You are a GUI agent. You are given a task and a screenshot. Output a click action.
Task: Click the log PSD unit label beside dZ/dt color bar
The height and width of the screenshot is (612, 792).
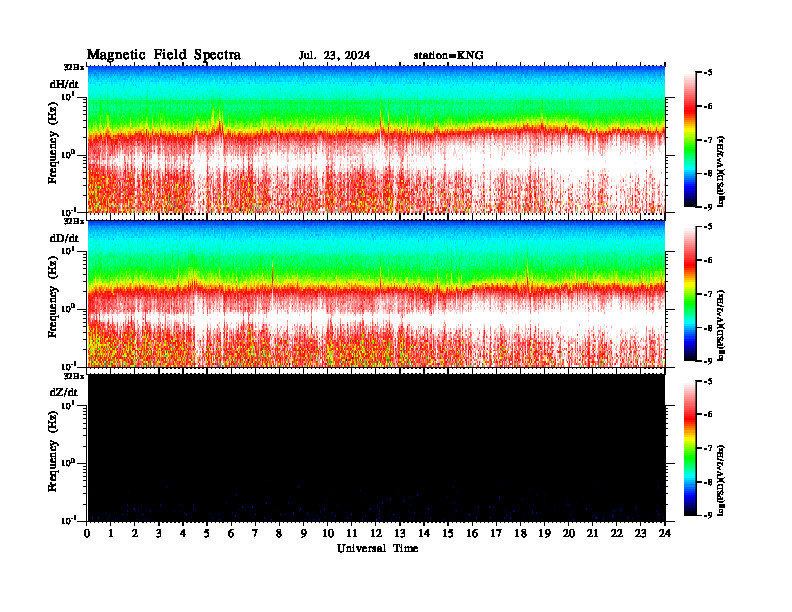(x=721, y=480)
